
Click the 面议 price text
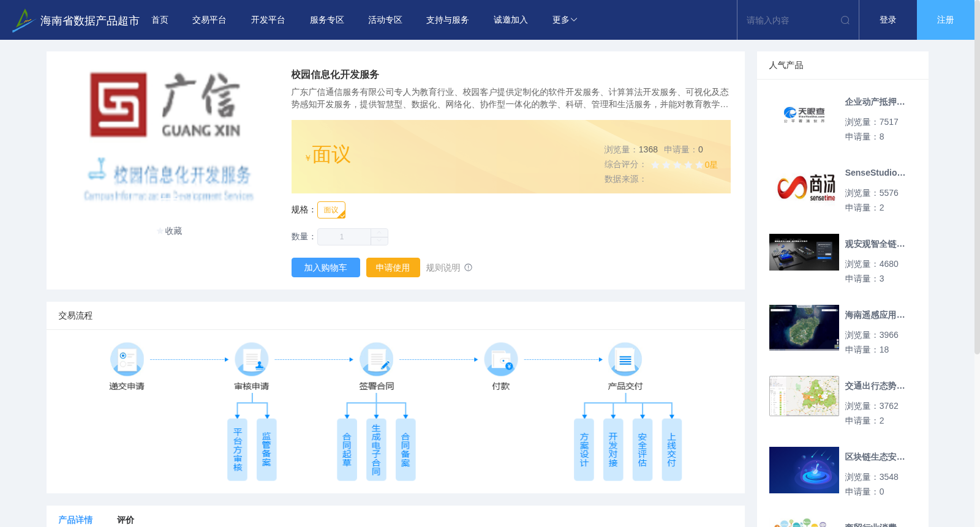coord(331,155)
